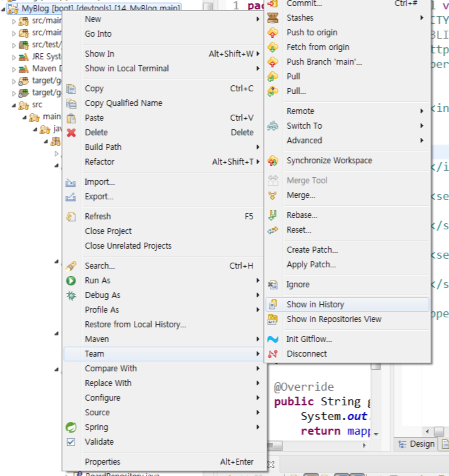Select Maven in the context menu
The image size is (449, 476).
tap(97, 339)
